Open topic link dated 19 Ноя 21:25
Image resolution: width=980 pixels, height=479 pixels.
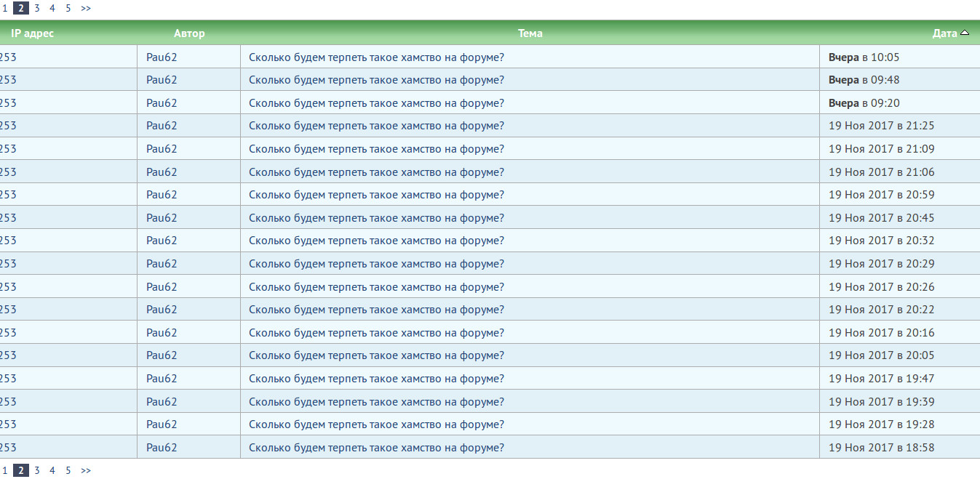tap(376, 126)
